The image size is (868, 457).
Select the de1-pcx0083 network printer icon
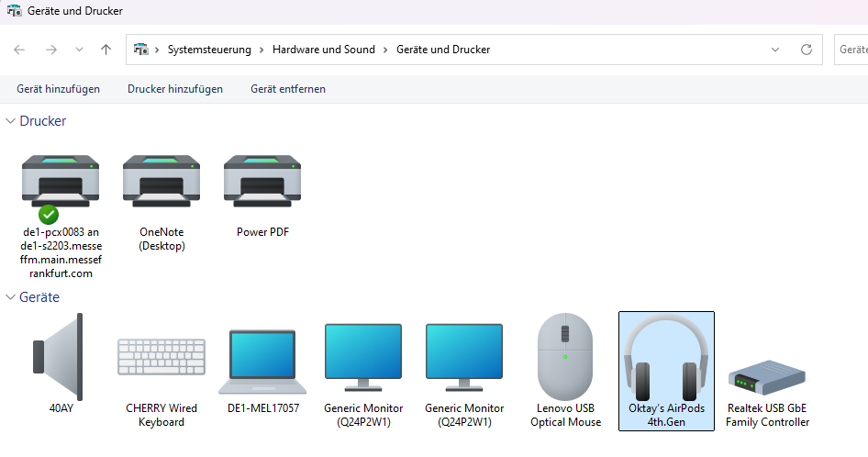61,181
